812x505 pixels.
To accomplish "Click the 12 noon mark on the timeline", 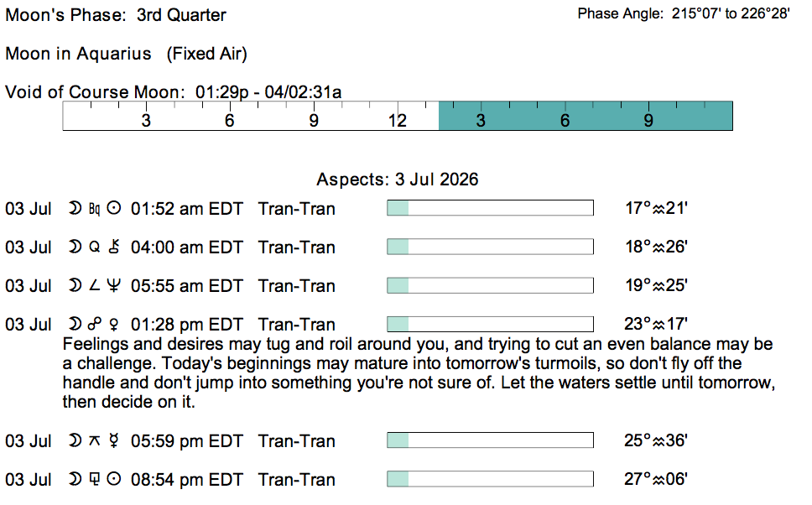I will 398,121.
